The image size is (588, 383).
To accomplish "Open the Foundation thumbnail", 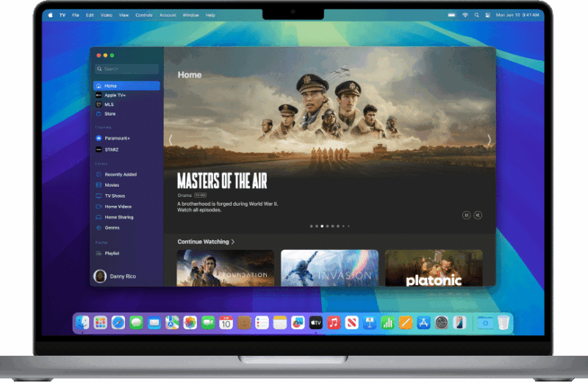I will click(226, 268).
